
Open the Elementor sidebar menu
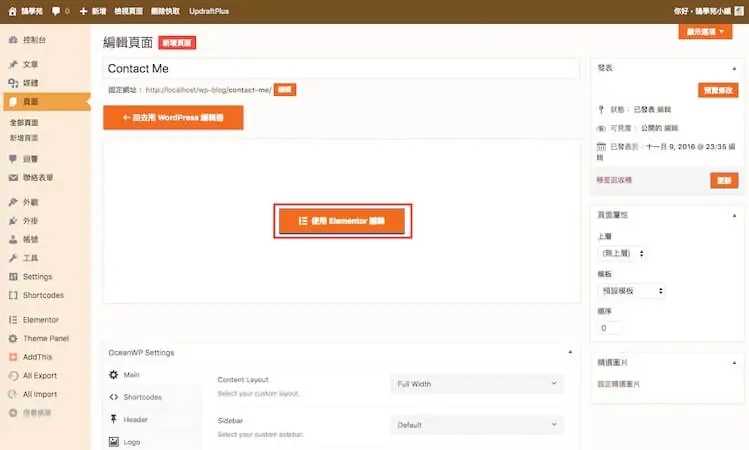pyautogui.click(x=34, y=320)
